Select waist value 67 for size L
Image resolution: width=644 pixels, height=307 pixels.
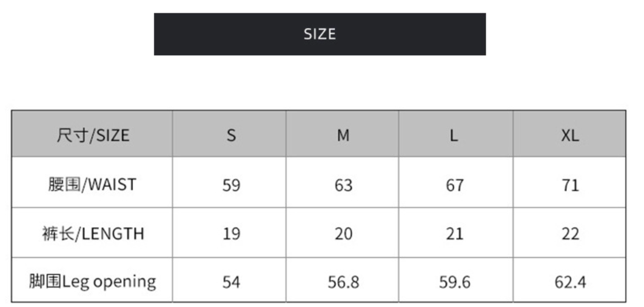click(455, 185)
